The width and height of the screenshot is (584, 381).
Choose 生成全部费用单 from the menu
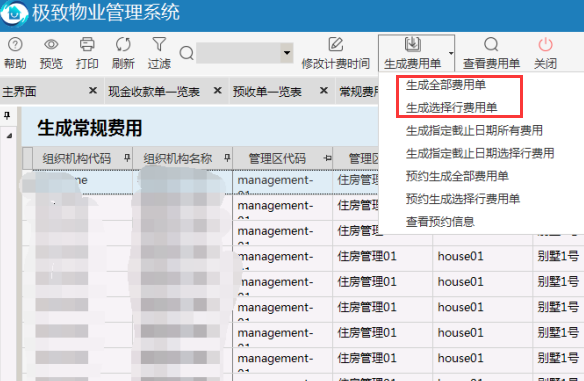point(446,85)
